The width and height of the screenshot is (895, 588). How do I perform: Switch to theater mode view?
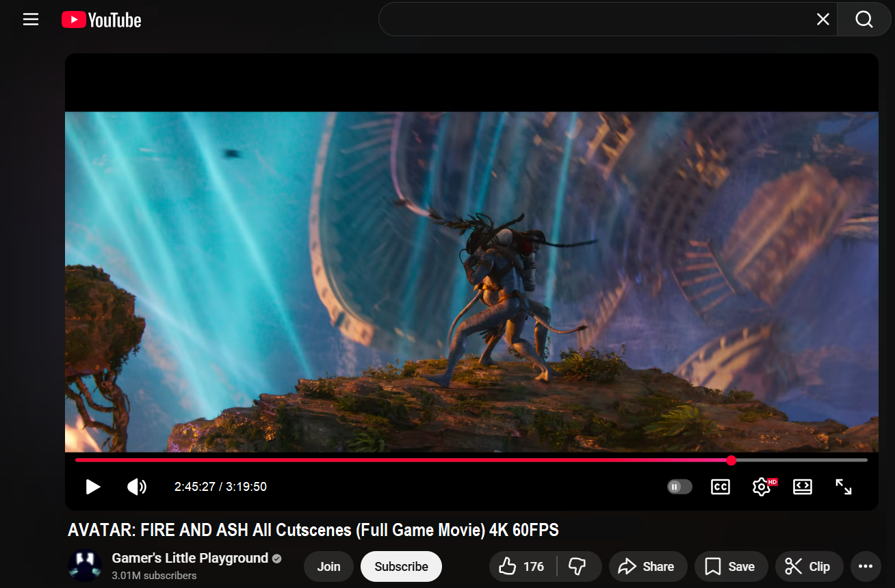coord(802,487)
